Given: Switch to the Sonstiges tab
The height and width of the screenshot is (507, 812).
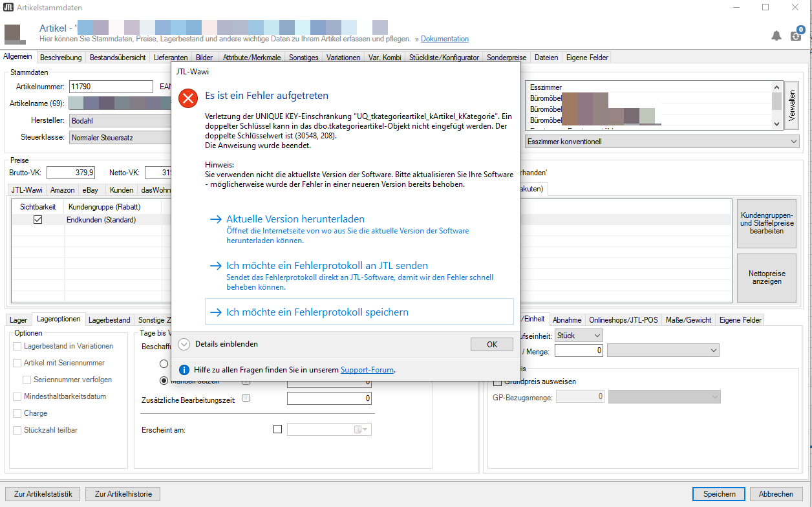Looking at the screenshot, I should (304, 58).
